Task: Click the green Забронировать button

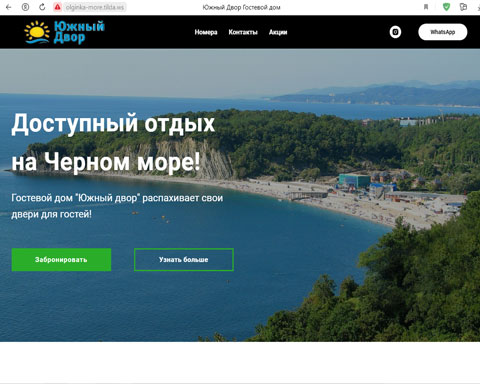Action: [61, 260]
